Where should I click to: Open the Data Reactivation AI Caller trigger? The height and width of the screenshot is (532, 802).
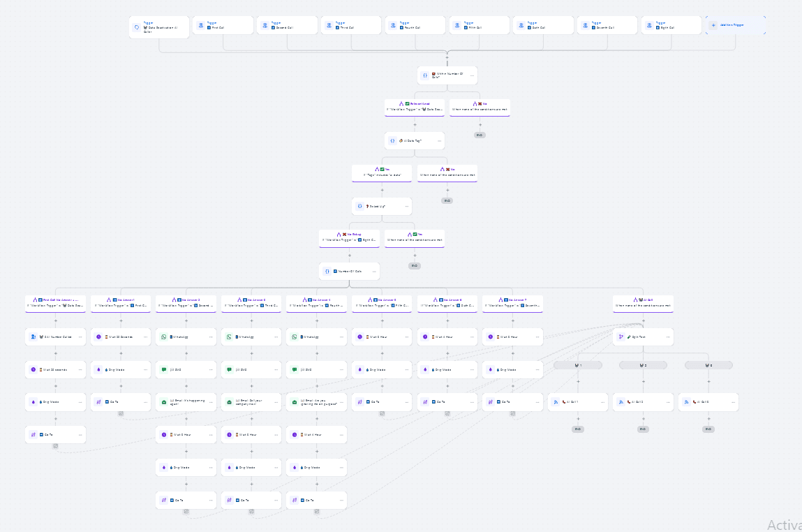point(158,26)
